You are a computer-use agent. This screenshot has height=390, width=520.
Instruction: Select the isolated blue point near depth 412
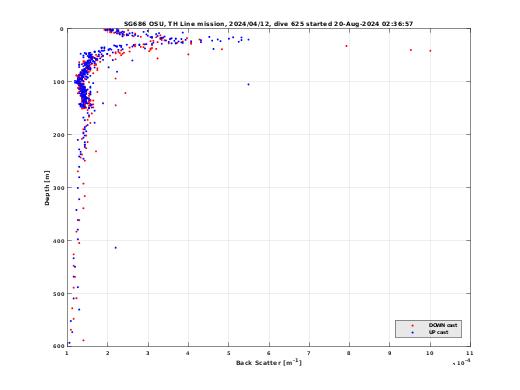click(116, 248)
